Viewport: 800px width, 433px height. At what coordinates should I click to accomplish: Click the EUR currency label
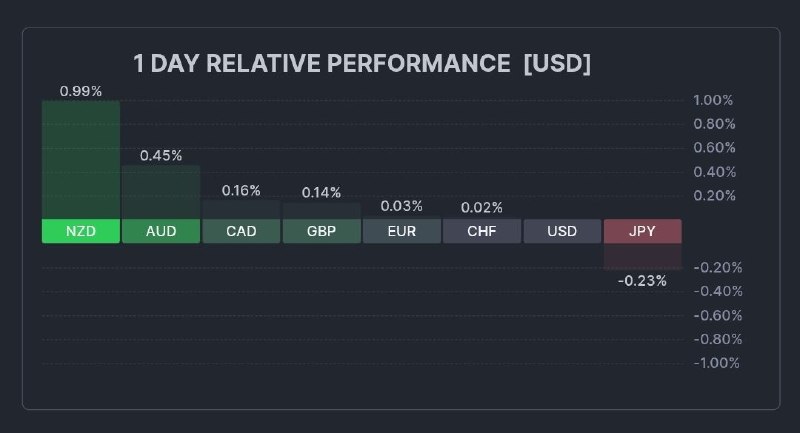(x=401, y=231)
